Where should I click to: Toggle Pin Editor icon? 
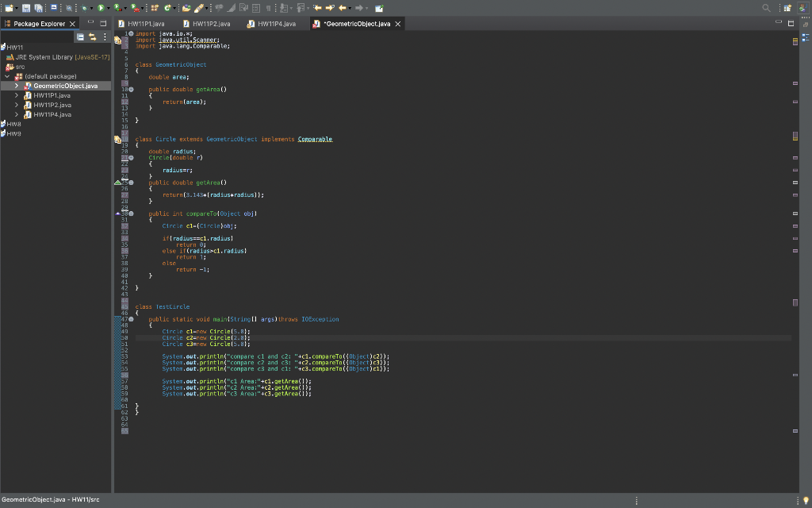tap(379, 8)
